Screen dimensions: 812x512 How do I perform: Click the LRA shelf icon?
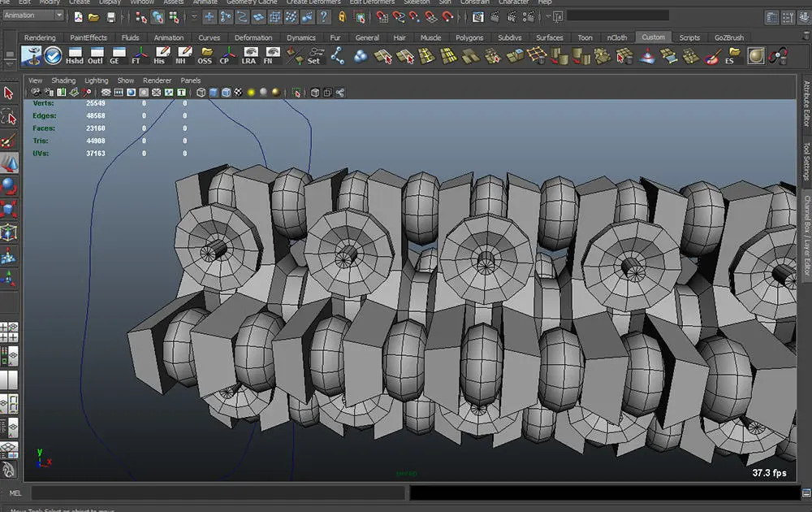pos(250,55)
